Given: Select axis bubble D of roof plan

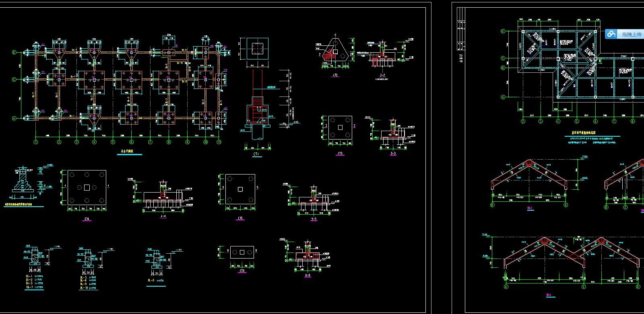Looking at the screenshot, I should coord(503,31).
